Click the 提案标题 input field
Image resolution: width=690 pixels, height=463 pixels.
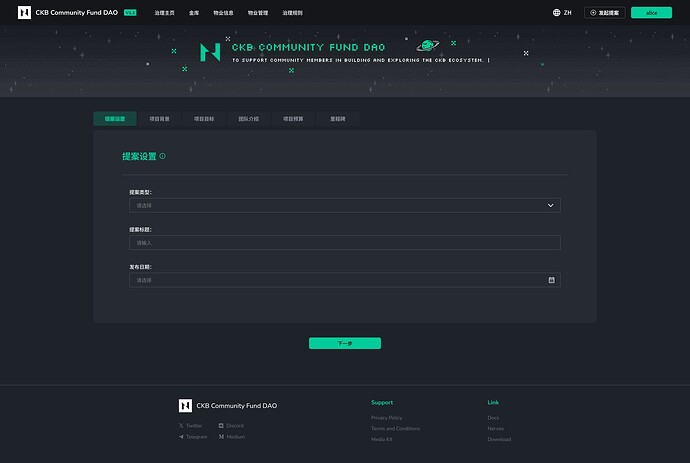[344, 243]
